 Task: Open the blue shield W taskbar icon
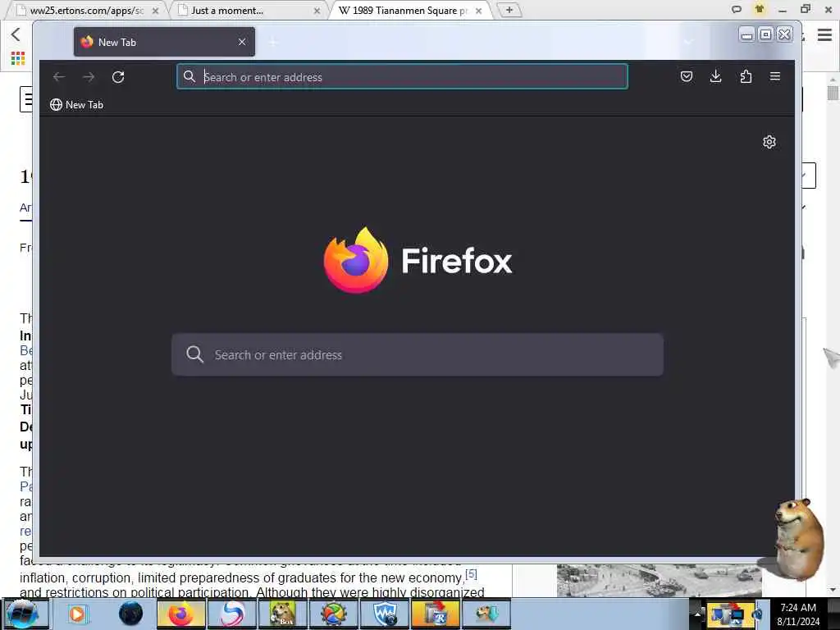coord(385,614)
